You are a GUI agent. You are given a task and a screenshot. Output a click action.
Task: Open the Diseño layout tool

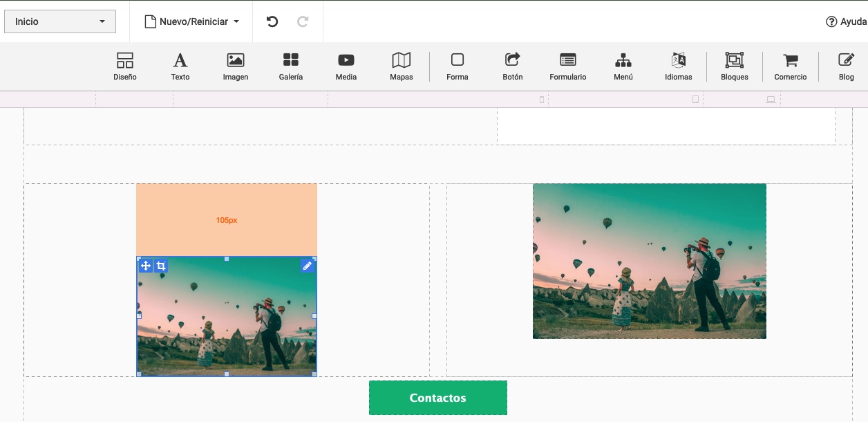coord(125,66)
